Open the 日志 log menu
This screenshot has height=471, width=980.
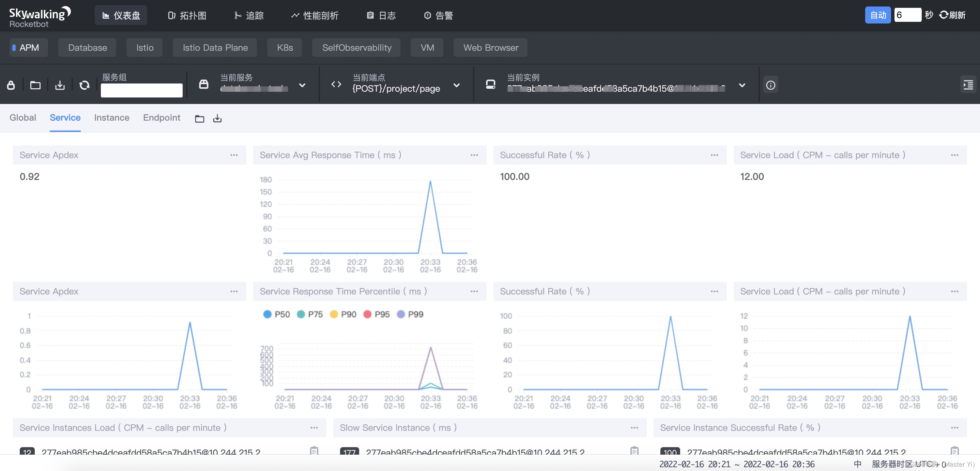(x=381, y=15)
